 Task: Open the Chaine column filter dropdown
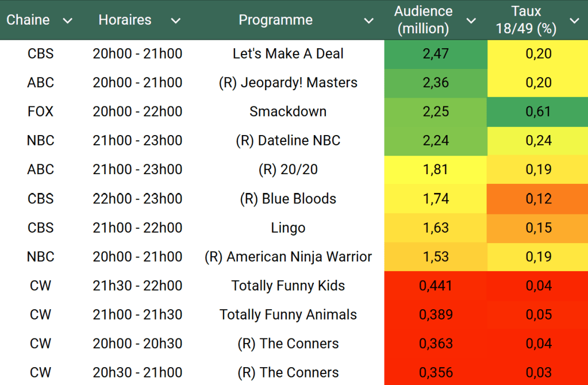(67, 21)
